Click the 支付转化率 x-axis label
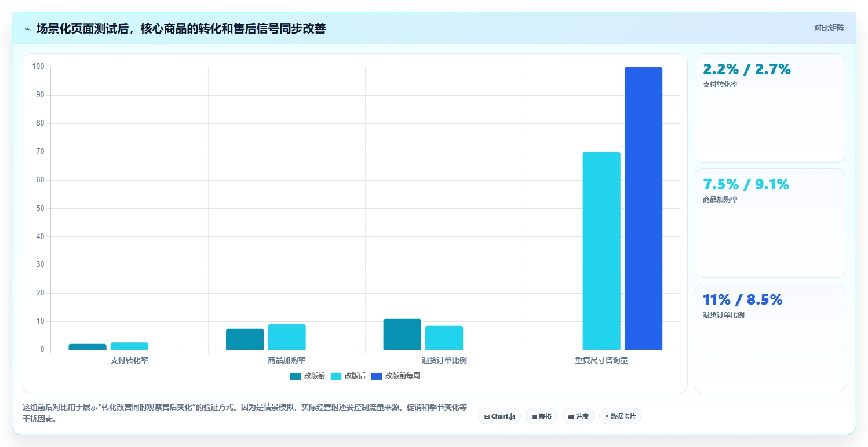868x447 pixels. coord(129,360)
